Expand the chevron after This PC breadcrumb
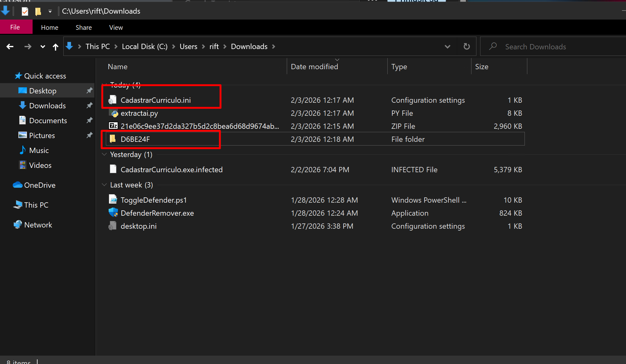 click(116, 47)
